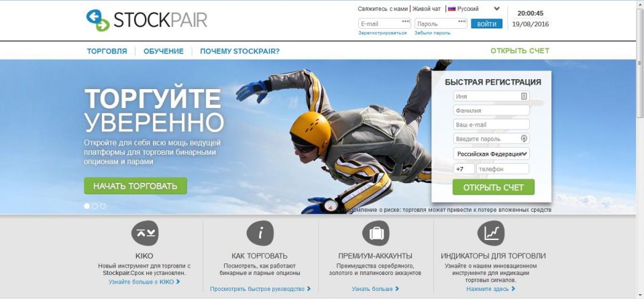Open the Российская Федерация country dropdown
This screenshot has width=644, height=299.
(x=491, y=154)
